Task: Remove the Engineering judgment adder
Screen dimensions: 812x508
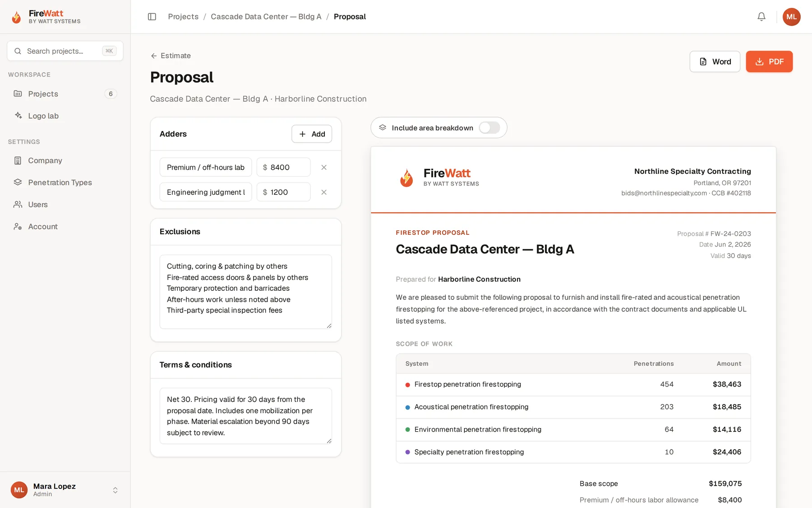Action: click(324, 192)
